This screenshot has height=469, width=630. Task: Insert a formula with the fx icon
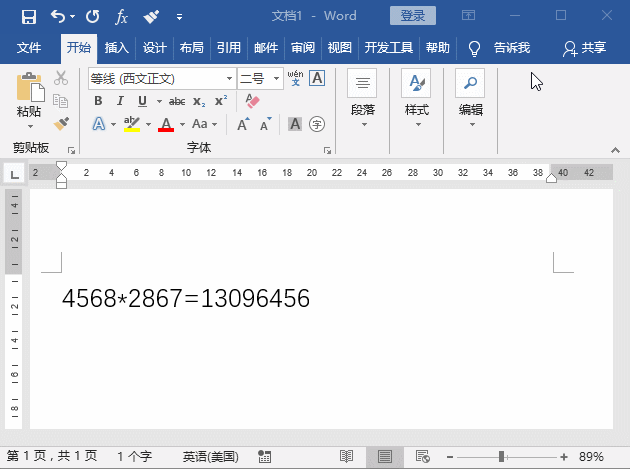(x=121, y=16)
